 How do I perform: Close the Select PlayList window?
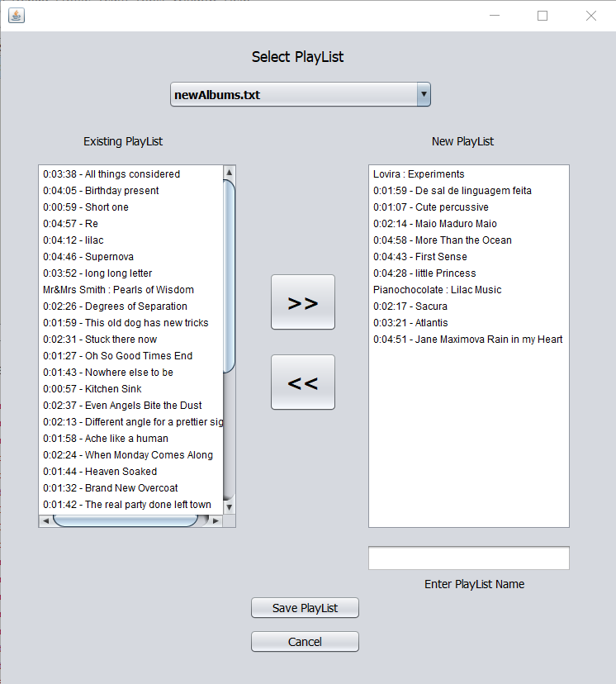(x=591, y=16)
